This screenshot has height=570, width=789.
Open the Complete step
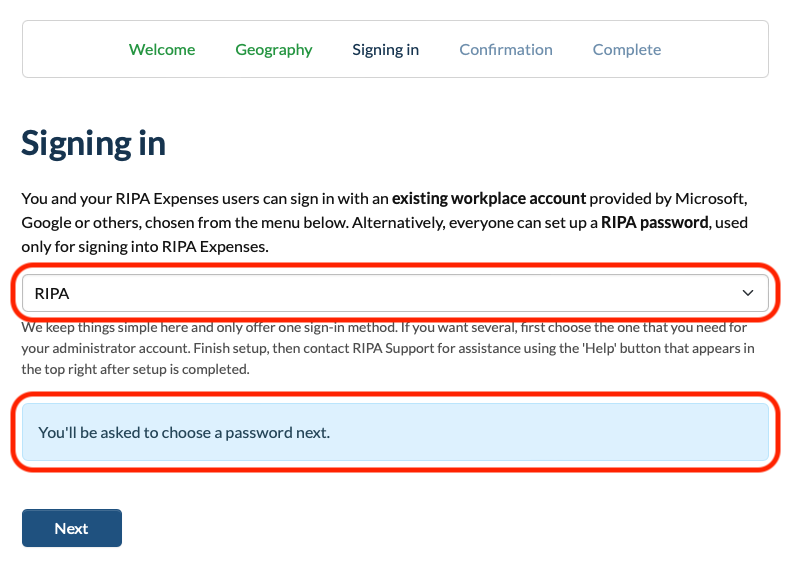point(626,49)
